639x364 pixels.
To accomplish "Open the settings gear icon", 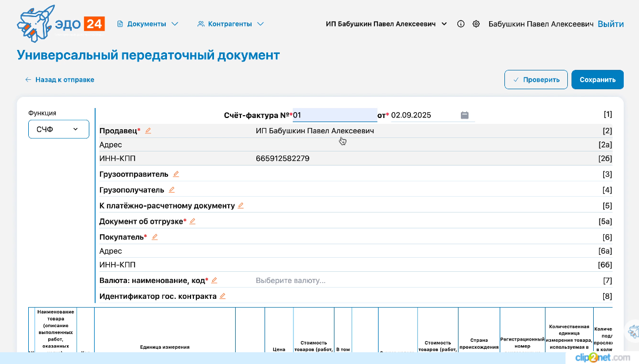I will pos(476,23).
